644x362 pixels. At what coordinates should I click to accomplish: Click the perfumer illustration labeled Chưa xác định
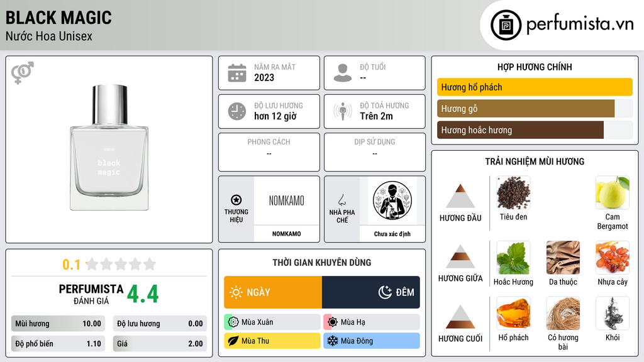coord(392,201)
